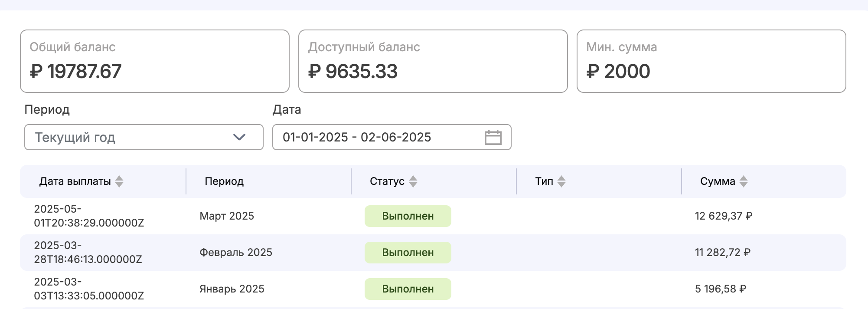This screenshot has height=309, width=868.
Task: Click the calendar icon in date field
Action: (493, 138)
